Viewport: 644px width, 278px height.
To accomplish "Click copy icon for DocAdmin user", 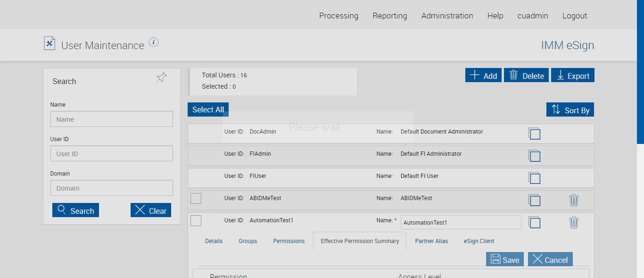I will click(534, 134).
